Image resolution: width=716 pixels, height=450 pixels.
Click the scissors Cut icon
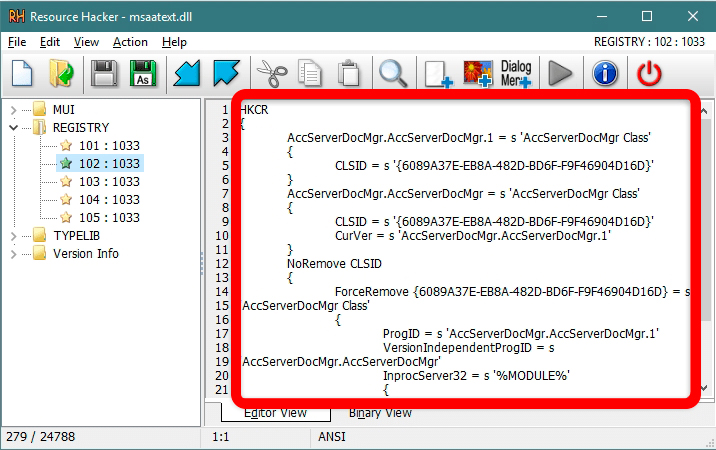(272, 73)
